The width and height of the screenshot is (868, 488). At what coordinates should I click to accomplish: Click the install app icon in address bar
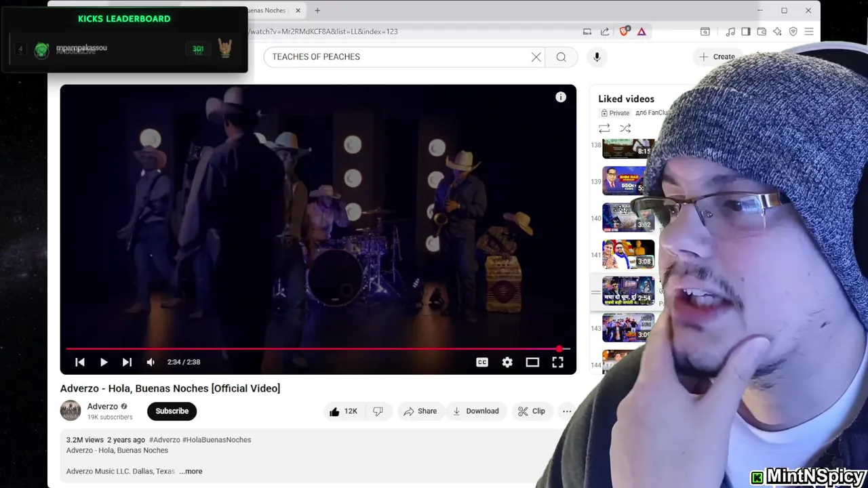587,31
